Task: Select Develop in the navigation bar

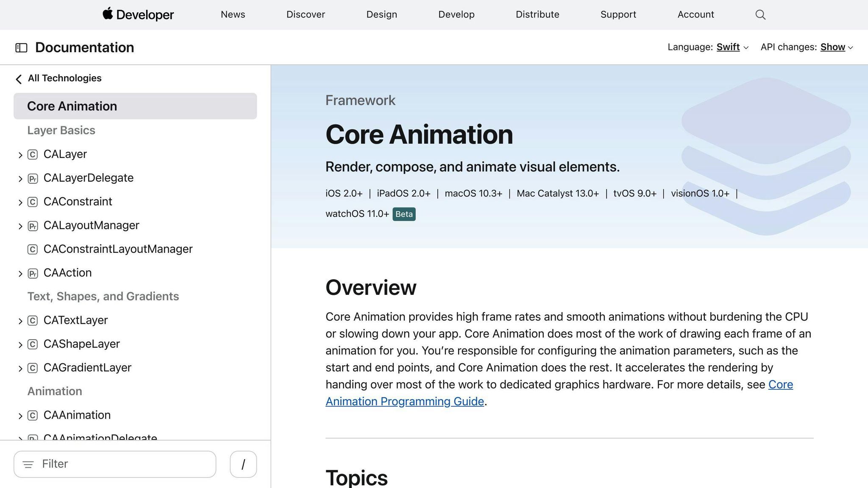Action: click(x=456, y=14)
